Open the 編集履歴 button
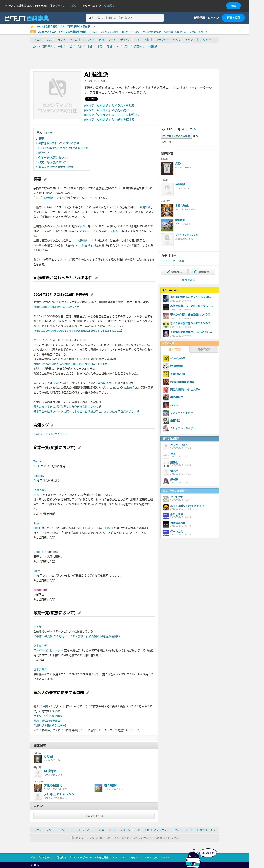264x868 pixels. pos(202,272)
